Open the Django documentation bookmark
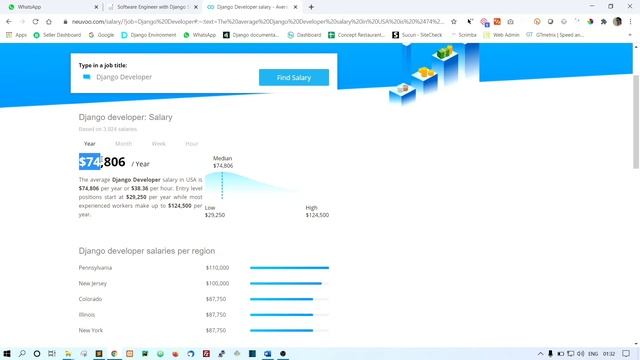Viewport: 640px width, 360px height. 251,35
